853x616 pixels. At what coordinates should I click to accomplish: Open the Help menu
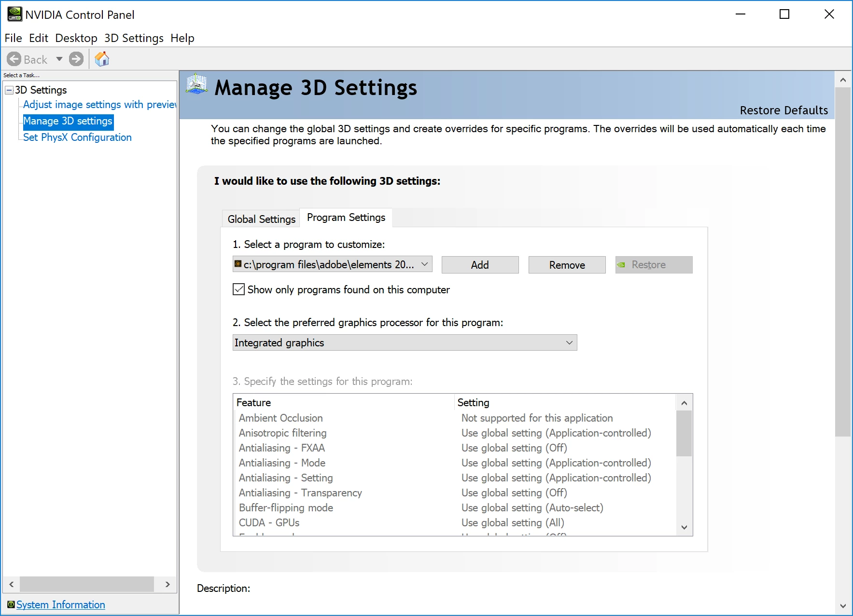tap(182, 38)
